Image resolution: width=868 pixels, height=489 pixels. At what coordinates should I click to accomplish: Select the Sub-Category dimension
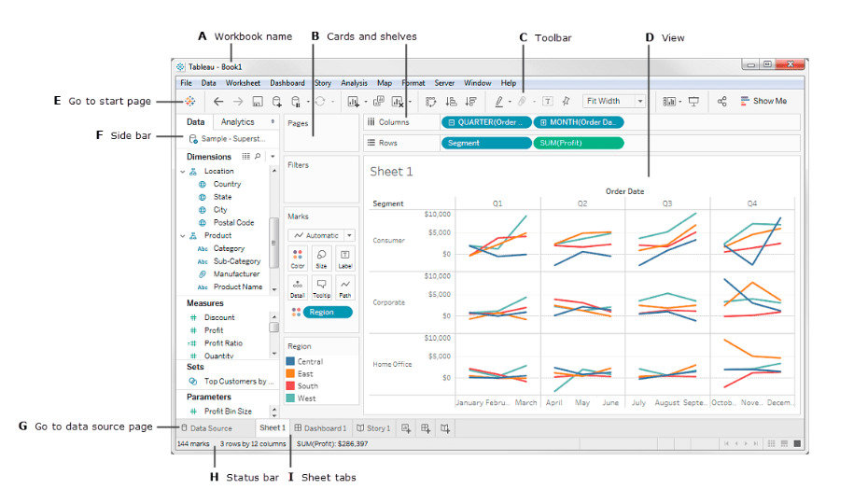tap(237, 261)
